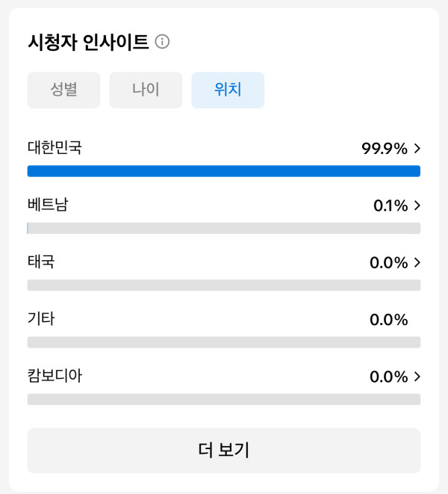Expand the 베트남 chevron arrow
The height and width of the screenshot is (494, 448).
point(417,206)
